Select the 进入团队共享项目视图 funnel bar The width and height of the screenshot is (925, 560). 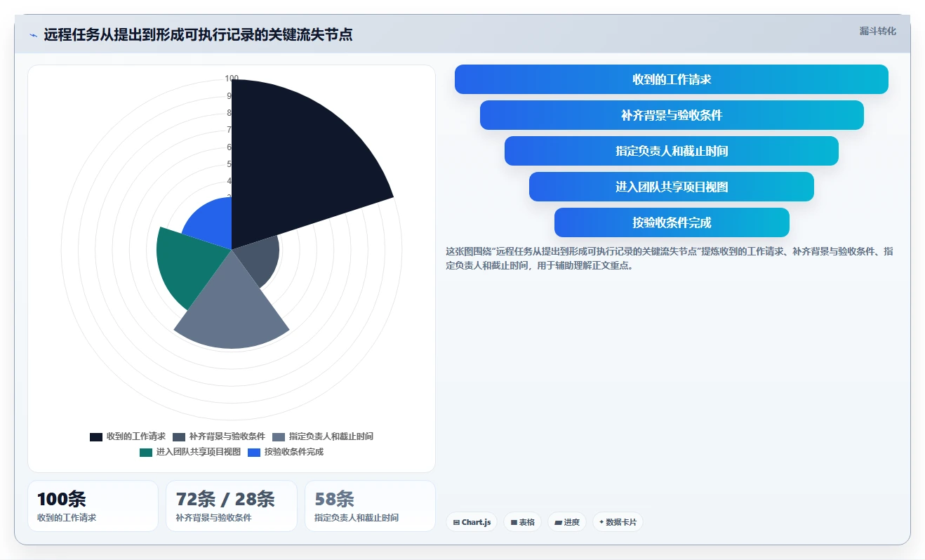pyautogui.click(x=672, y=187)
